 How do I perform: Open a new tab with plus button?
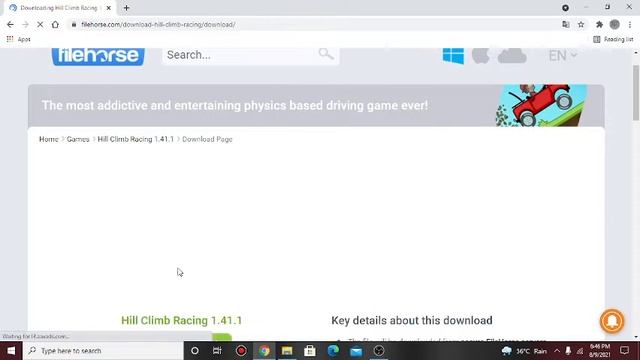127,8
